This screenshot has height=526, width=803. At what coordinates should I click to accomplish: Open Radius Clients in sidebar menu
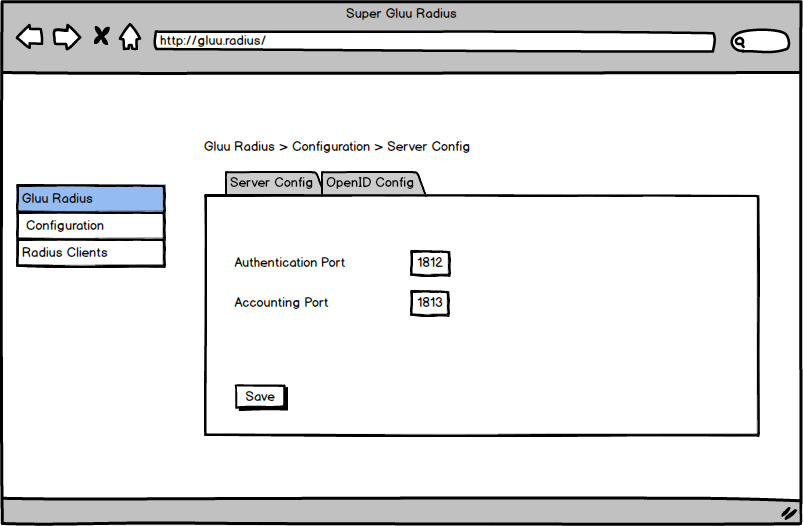click(91, 253)
